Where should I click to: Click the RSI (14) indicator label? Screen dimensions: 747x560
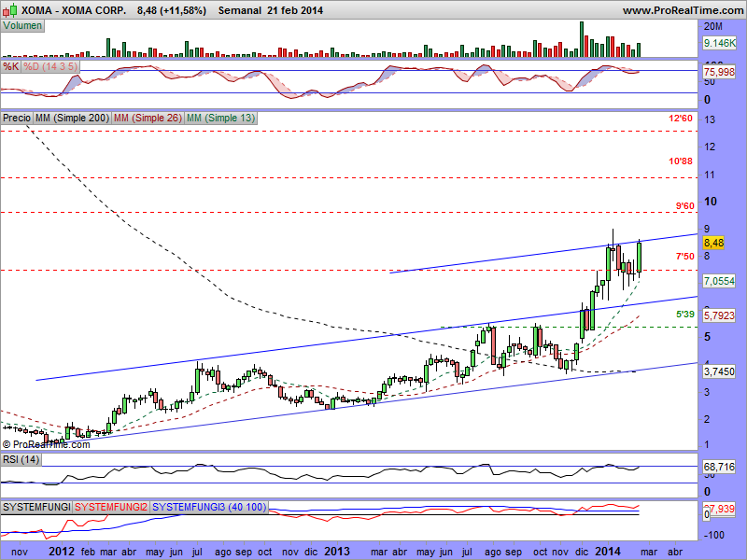coord(21,459)
